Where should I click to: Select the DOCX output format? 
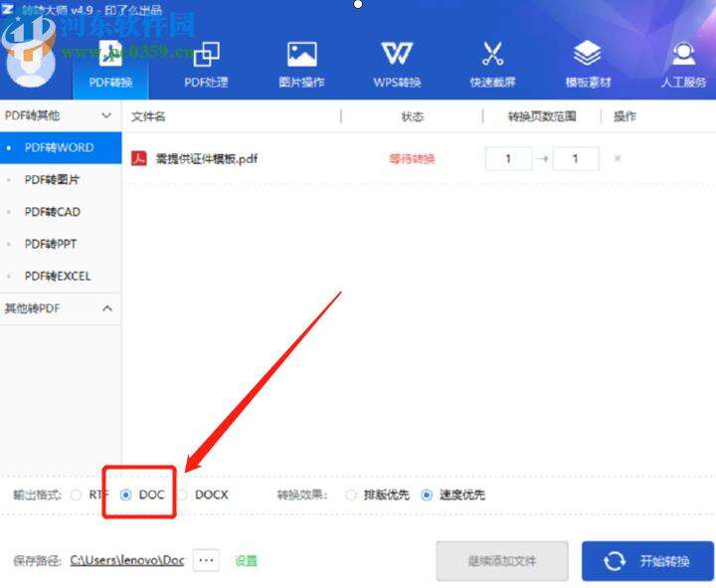pyautogui.click(x=183, y=494)
